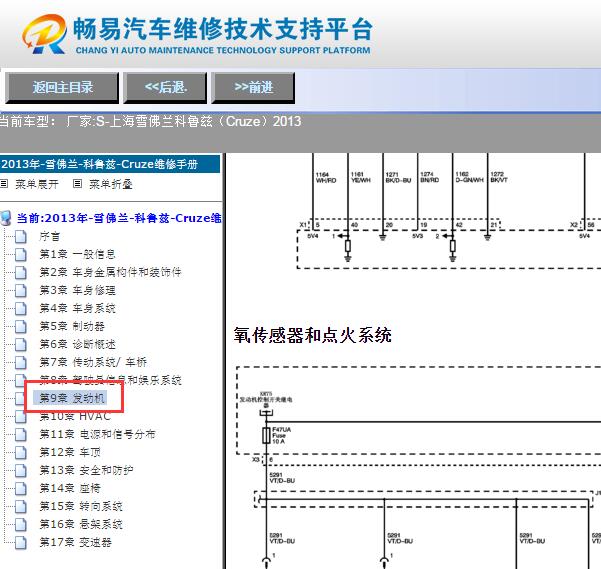
Task: Click the page icon beside 序言
Action: pos(21,236)
